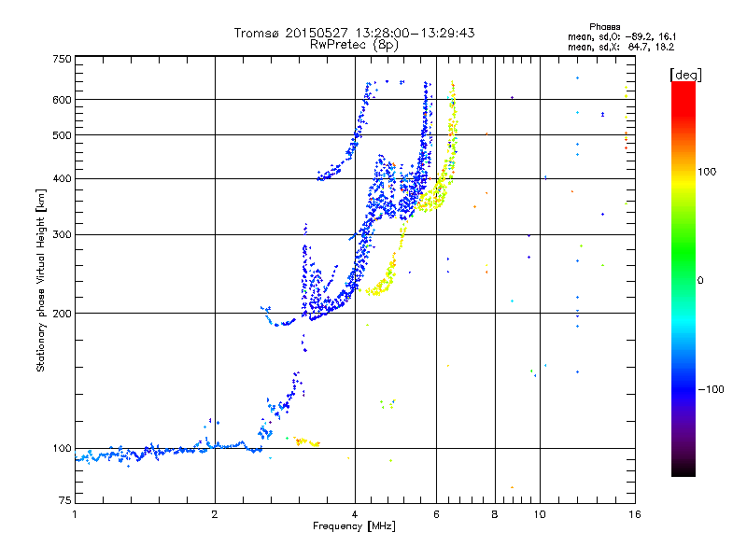
Task: Click the 'Frequency [MHz]' axis title
Action: pos(354,526)
